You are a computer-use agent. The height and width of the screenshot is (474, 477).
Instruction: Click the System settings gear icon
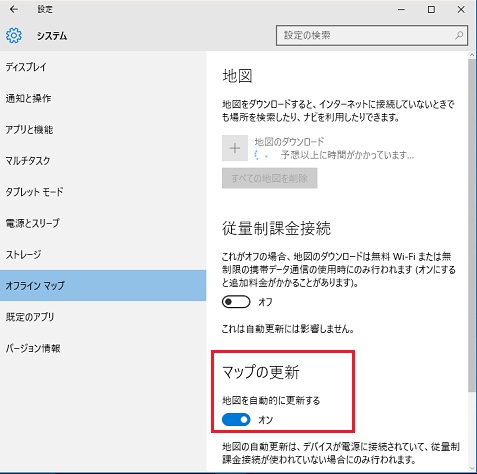(x=14, y=35)
